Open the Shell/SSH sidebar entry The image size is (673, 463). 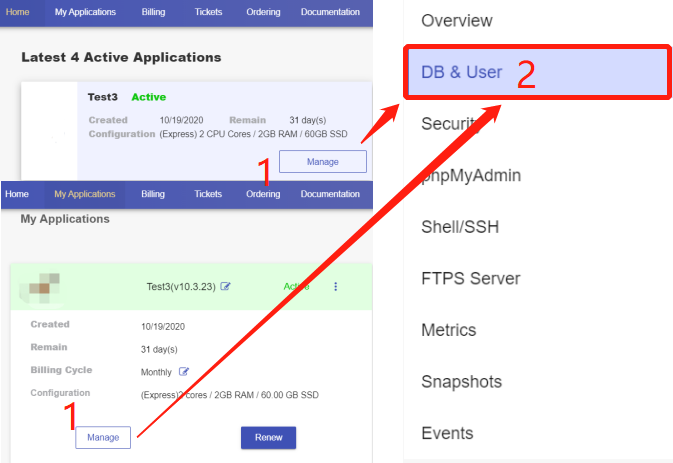[x=460, y=227]
